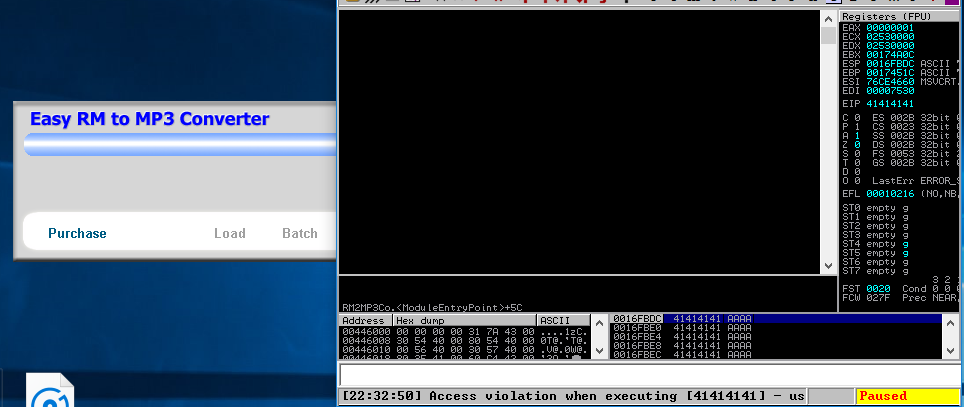Click the ASCII column header in dump
Image resolution: width=964 pixels, height=407 pixels.
563,321
